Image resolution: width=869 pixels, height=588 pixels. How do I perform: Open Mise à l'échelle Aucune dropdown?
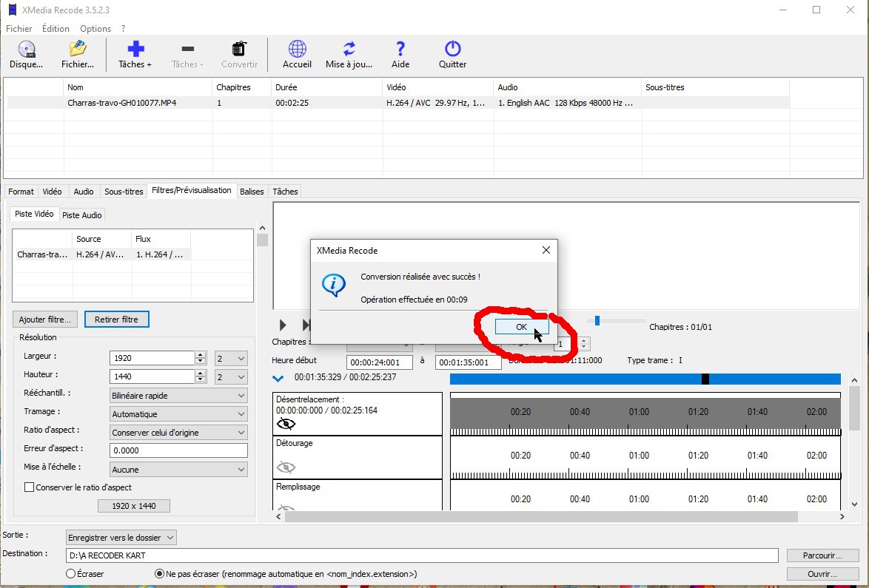[x=178, y=470]
